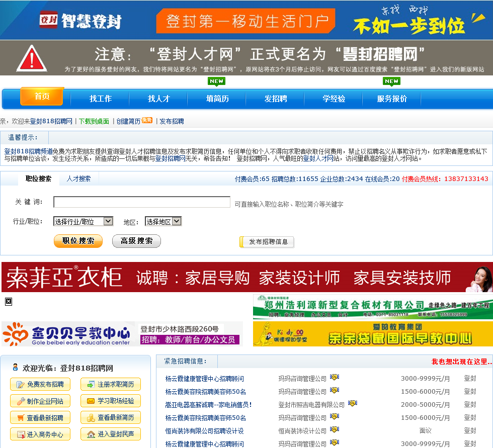Click the orange 职位搜索 button
The height and width of the screenshot is (448, 493).
click(x=78, y=241)
